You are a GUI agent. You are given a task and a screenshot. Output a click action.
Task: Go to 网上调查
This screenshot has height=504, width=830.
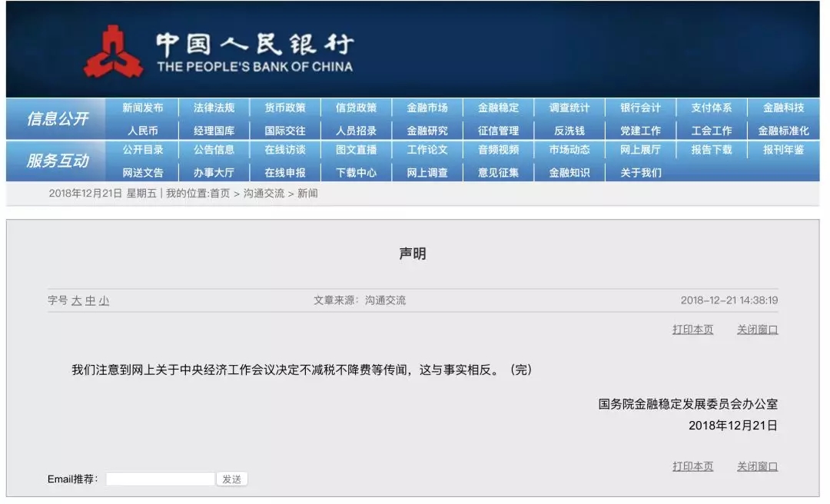tap(427, 173)
